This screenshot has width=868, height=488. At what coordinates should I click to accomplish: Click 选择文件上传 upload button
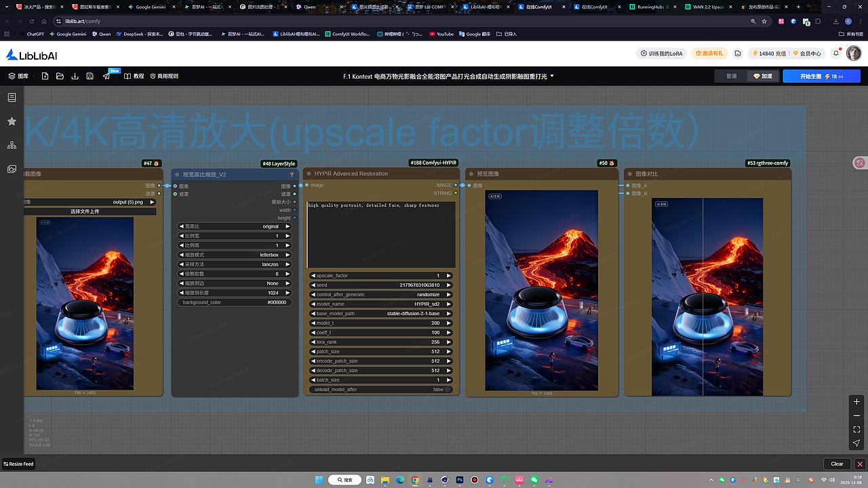(90, 211)
